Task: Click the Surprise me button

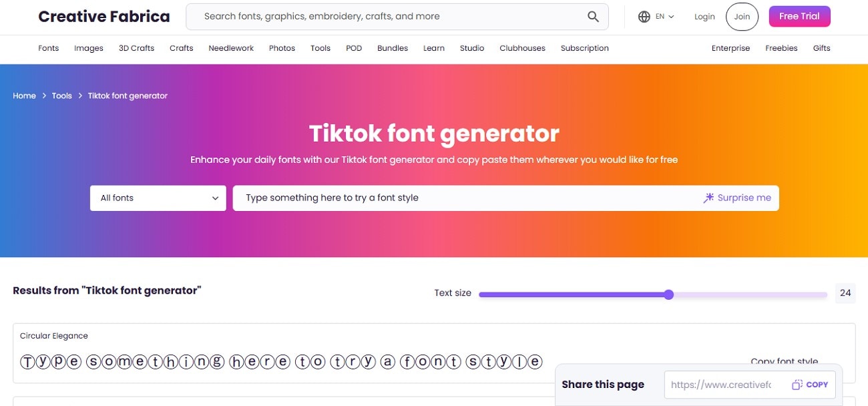Action: [x=737, y=198]
